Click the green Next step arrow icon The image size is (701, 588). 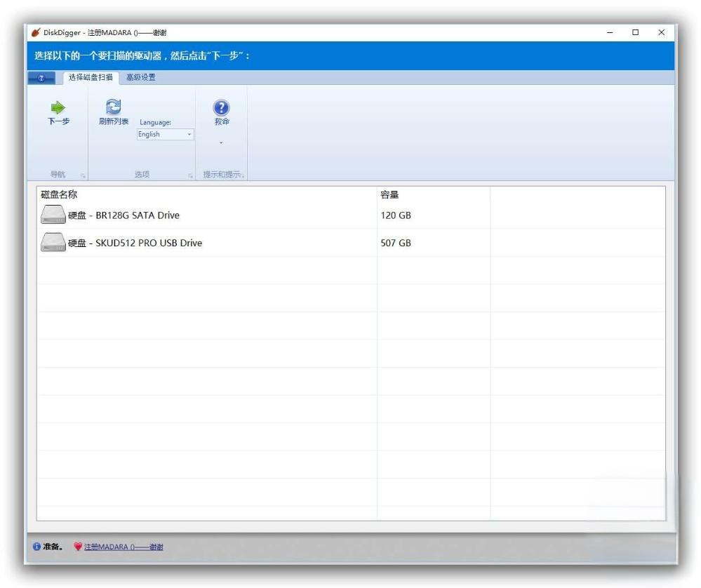[x=58, y=108]
